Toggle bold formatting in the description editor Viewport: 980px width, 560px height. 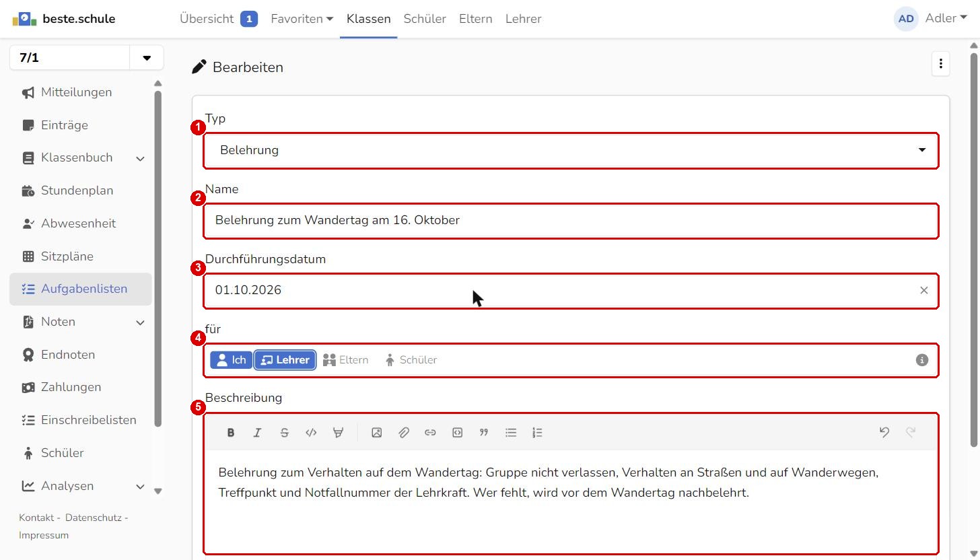[231, 433]
